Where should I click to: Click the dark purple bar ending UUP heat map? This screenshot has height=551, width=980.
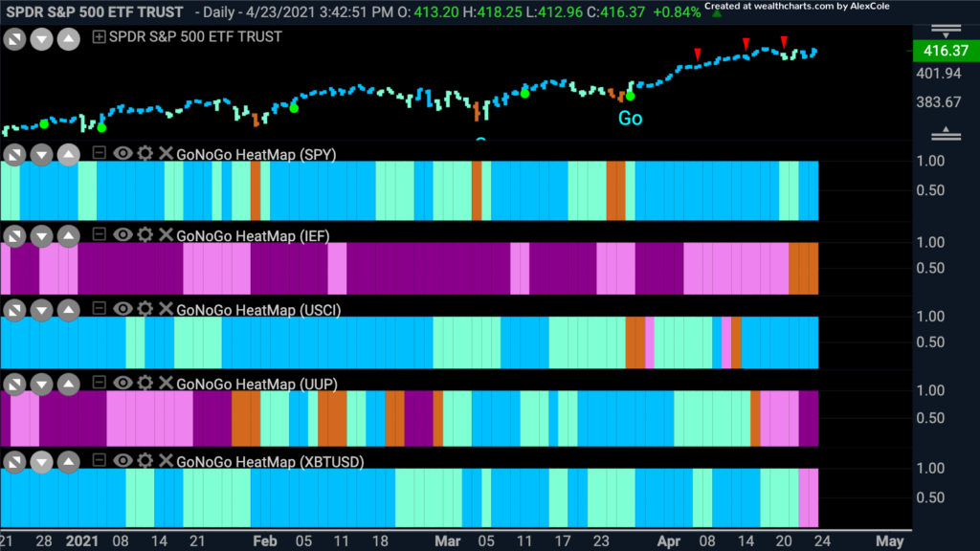tap(809, 419)
